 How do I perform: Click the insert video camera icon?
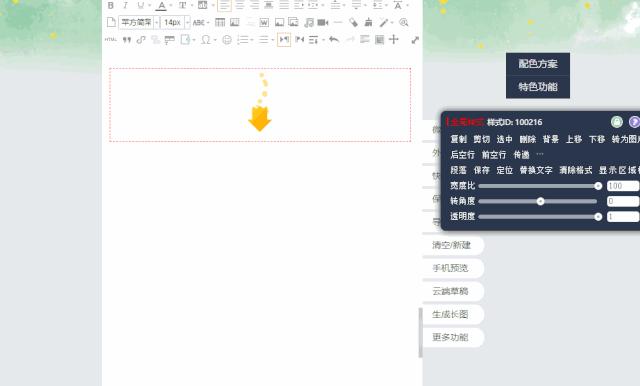click(x=323, y=22)
